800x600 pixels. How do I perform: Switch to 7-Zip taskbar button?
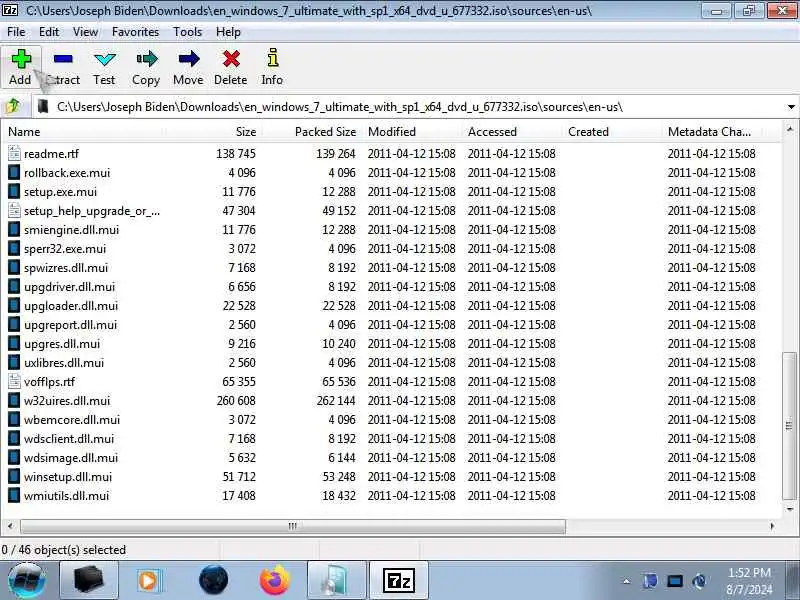(x=398, y=581)
